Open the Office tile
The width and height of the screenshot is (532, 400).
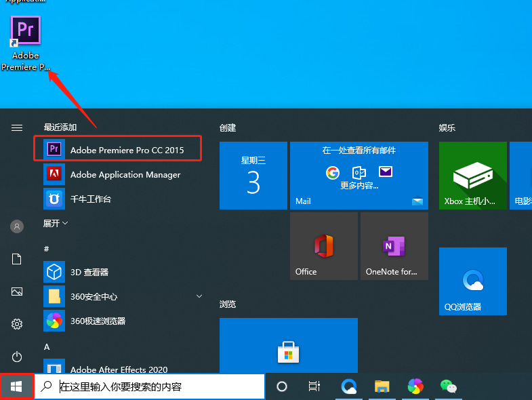point(324,246)
